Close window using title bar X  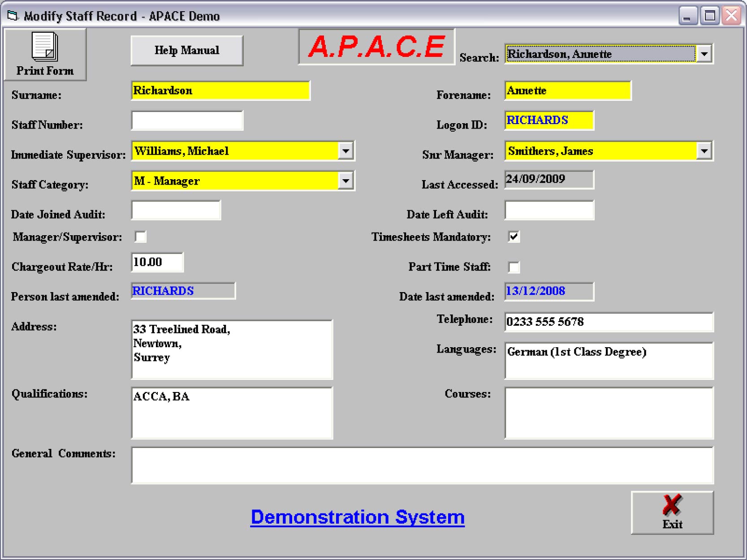(x=732, y=16)
